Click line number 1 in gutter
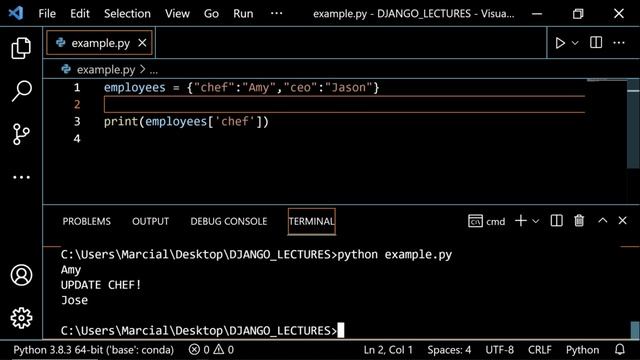The width and height of the screenshot is (640, 360). [x=77, y=87]
